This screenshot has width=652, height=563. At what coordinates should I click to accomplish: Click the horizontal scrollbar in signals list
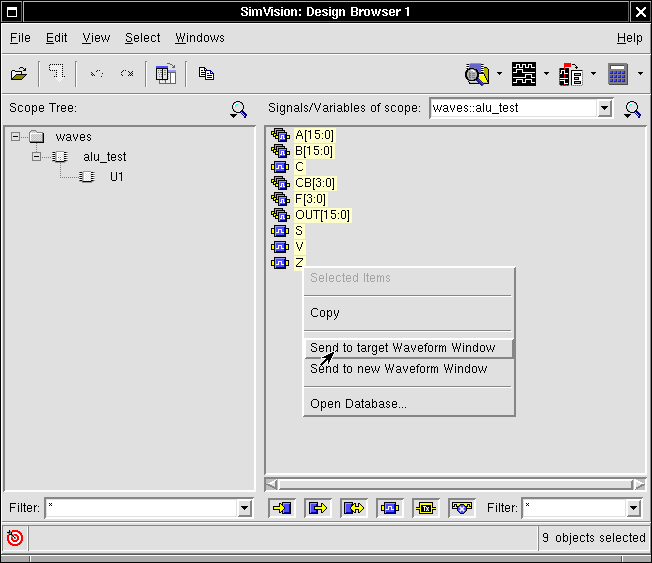(455, 484)
